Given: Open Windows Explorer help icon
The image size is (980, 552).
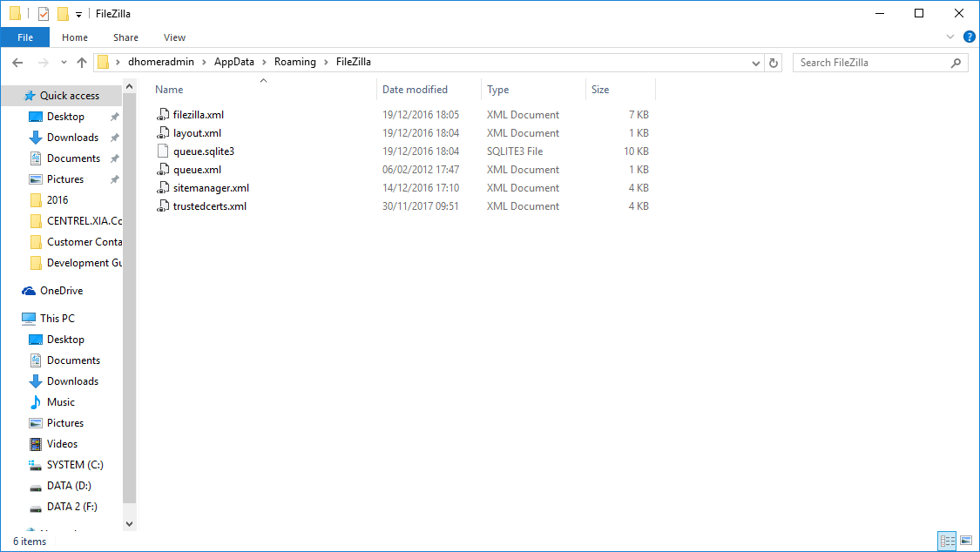Looking at the screenshot, I should pyautogui.click(x=969, y=37).
